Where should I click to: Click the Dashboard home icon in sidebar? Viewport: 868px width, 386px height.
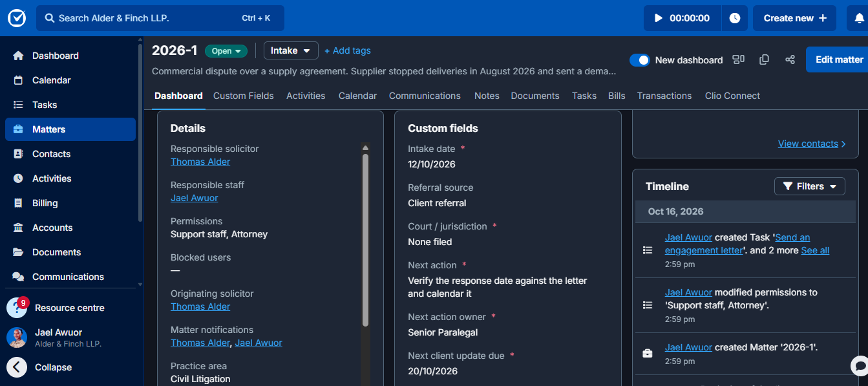18,56
